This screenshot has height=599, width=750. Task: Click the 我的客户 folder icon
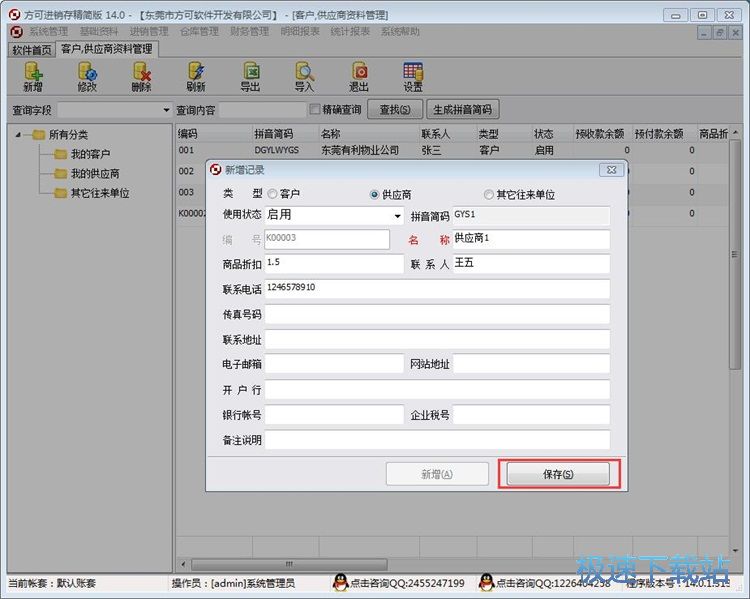coord(60,154)
